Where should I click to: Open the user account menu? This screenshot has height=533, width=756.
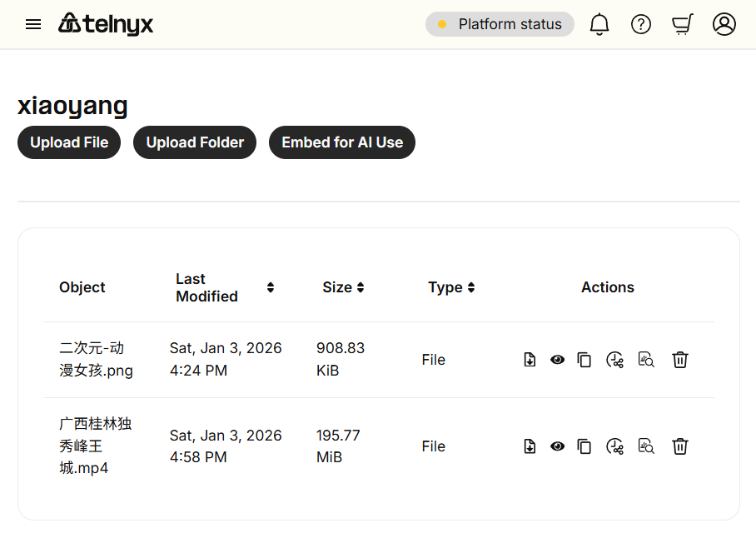(724, 24)
